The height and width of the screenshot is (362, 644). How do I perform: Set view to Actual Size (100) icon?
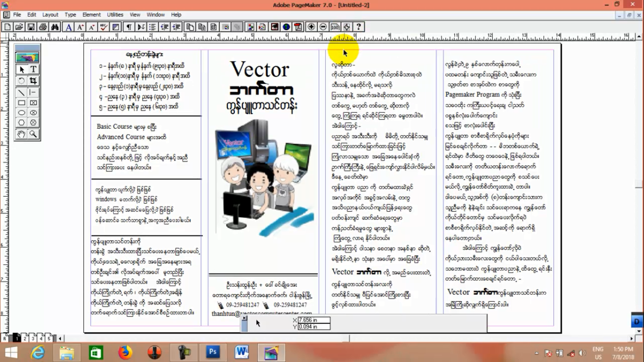coord(335,27)
